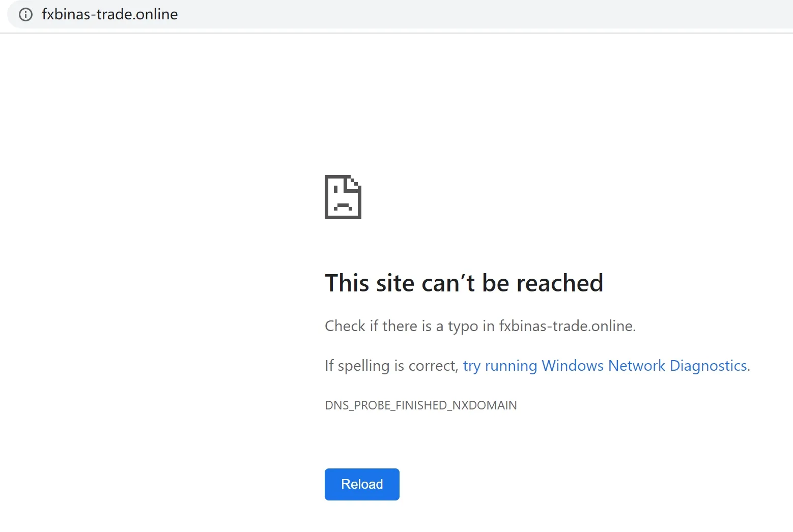This screenshot has height=532, width=793.
Task: Click the word "reached" in the heading
Action: (x=560, y=283)
